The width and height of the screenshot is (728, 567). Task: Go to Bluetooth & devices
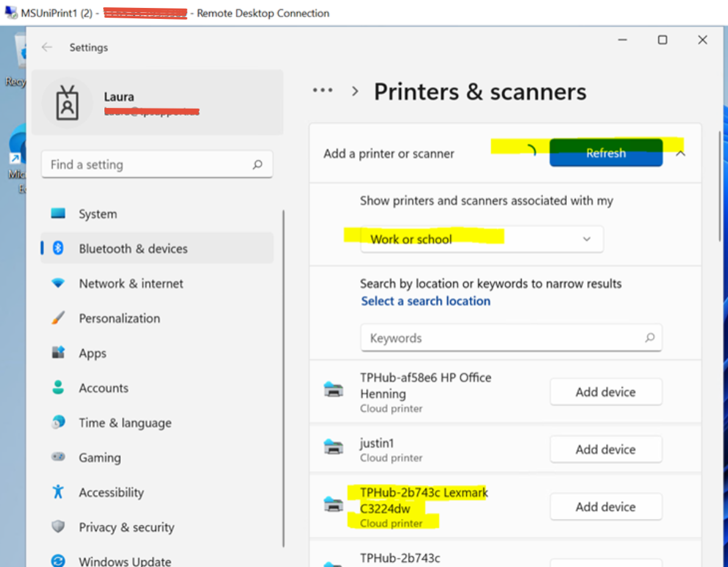157,248
